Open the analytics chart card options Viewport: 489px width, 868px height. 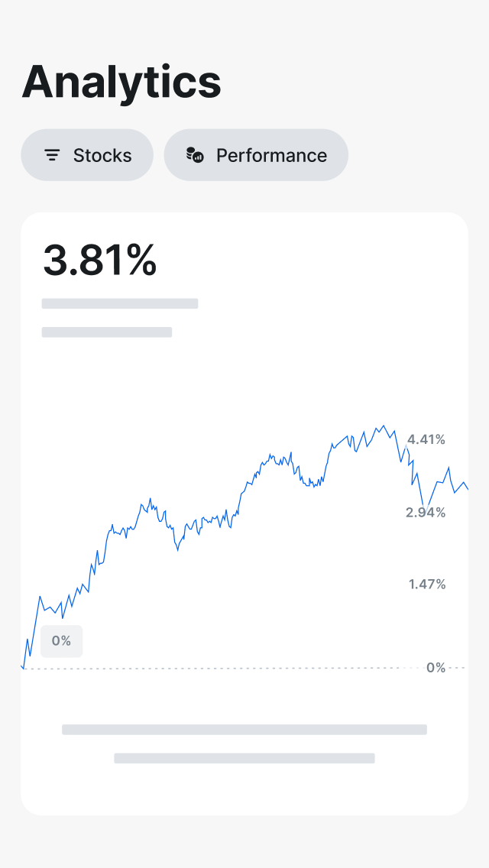[244, 512]
